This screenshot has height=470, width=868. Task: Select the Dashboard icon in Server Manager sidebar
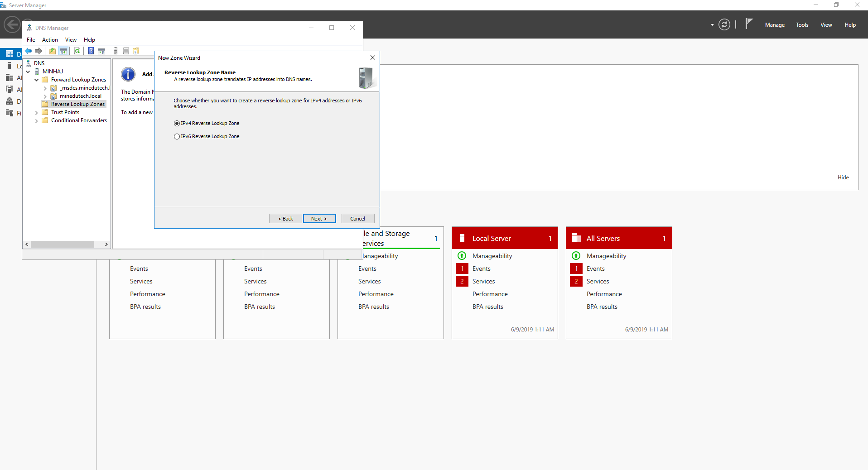pos(10,53)
